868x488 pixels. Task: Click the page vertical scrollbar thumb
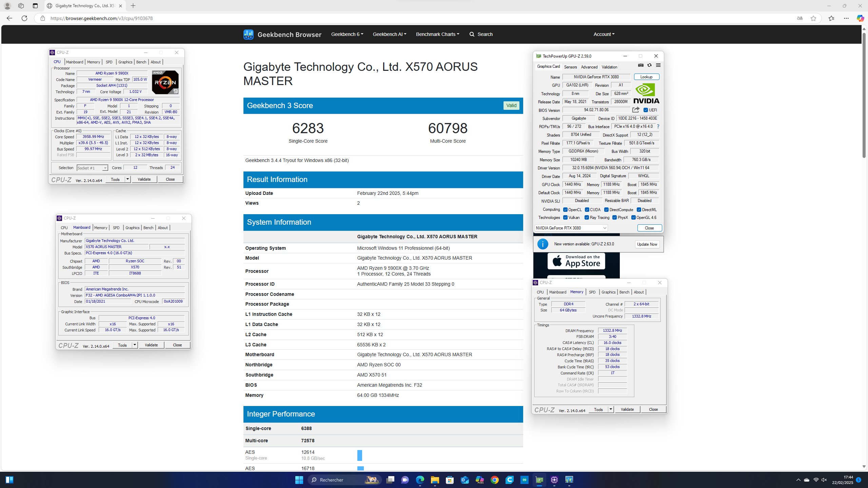pyautogui.click(x=864, y=95)
